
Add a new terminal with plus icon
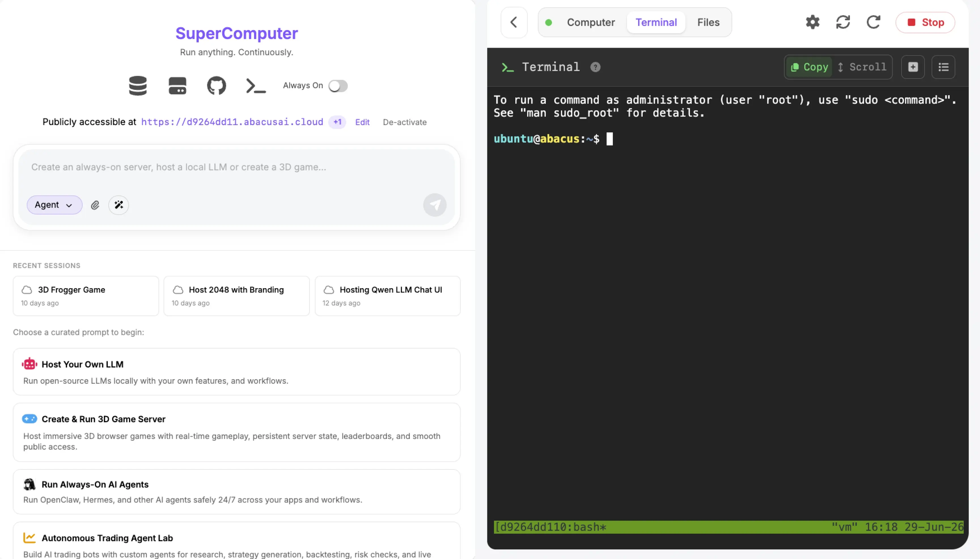(x=913, y=67)
